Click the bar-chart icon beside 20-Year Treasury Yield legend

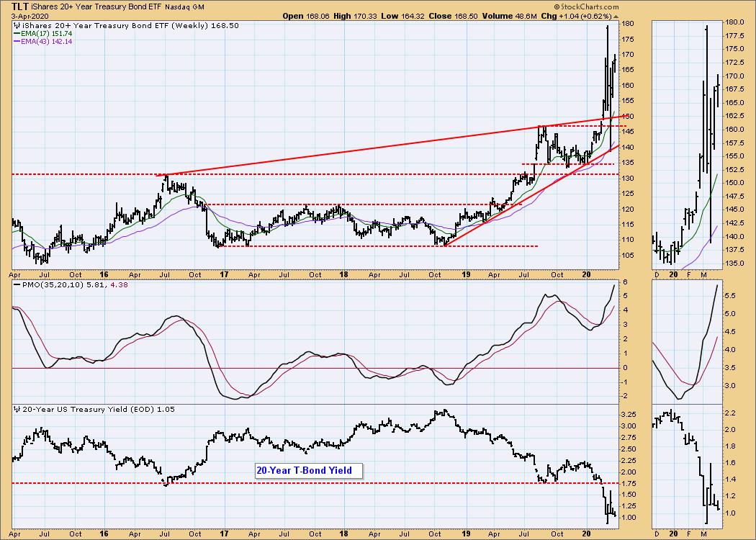17,410
